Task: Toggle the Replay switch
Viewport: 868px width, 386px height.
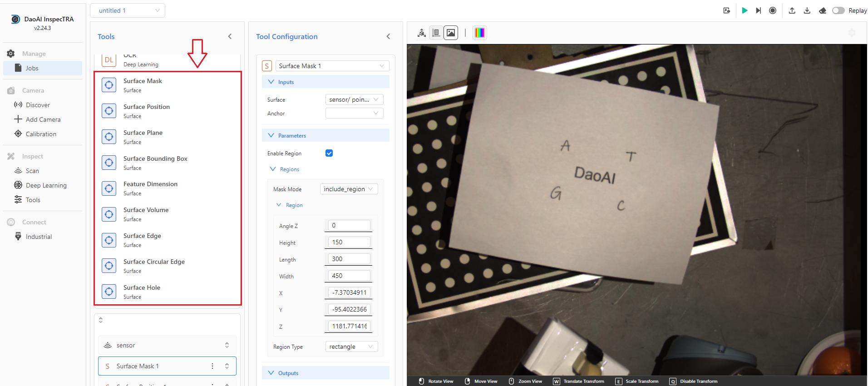Action: (x=838, y=10)
